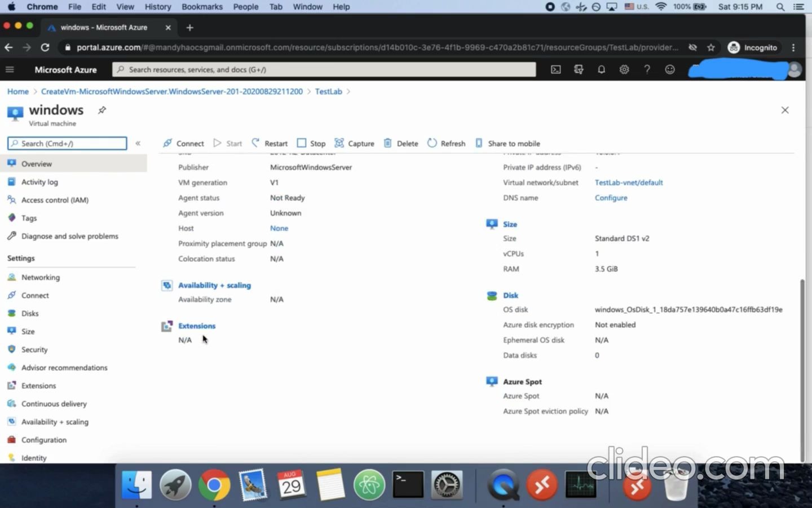Reload the browser page

tap(45, 47)
